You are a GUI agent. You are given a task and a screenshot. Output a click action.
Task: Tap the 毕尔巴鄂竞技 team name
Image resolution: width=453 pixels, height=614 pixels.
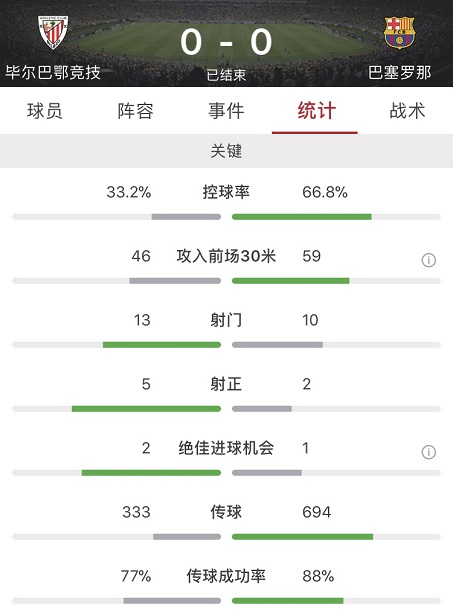(53, 72)
